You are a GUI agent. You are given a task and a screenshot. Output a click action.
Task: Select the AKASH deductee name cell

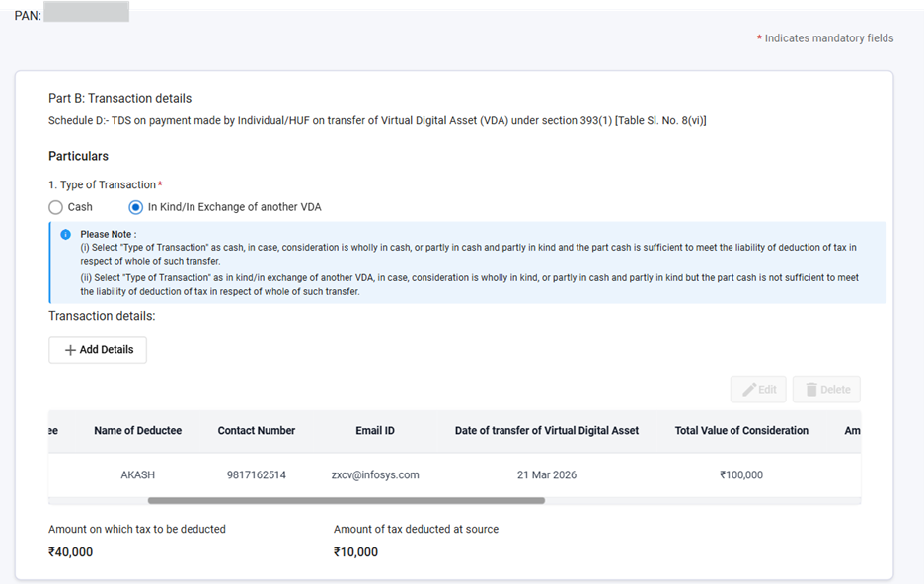click(x=138, y=475)
